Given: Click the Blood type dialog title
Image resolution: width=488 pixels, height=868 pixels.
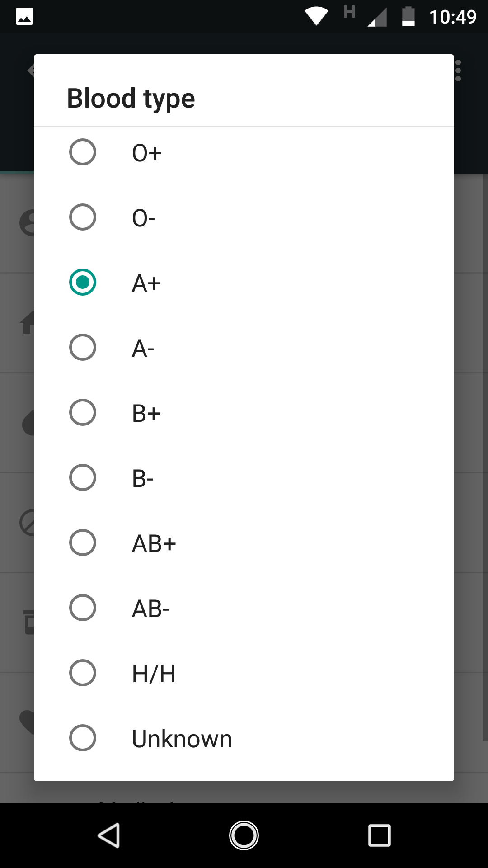Looking at the screenshot, I should 131,99.
